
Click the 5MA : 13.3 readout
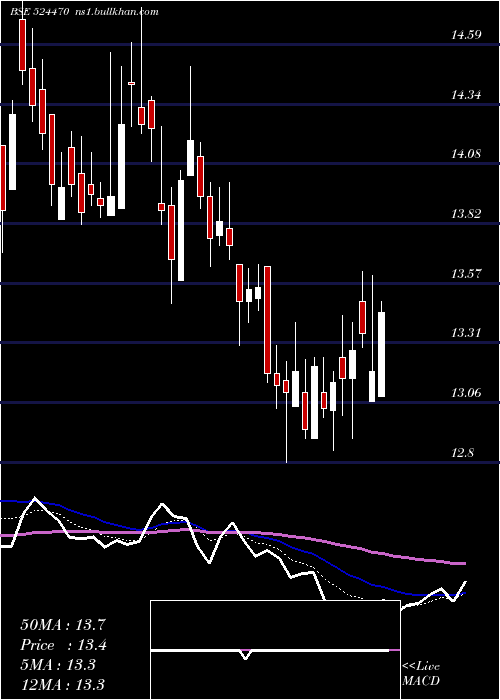point(58,665)
